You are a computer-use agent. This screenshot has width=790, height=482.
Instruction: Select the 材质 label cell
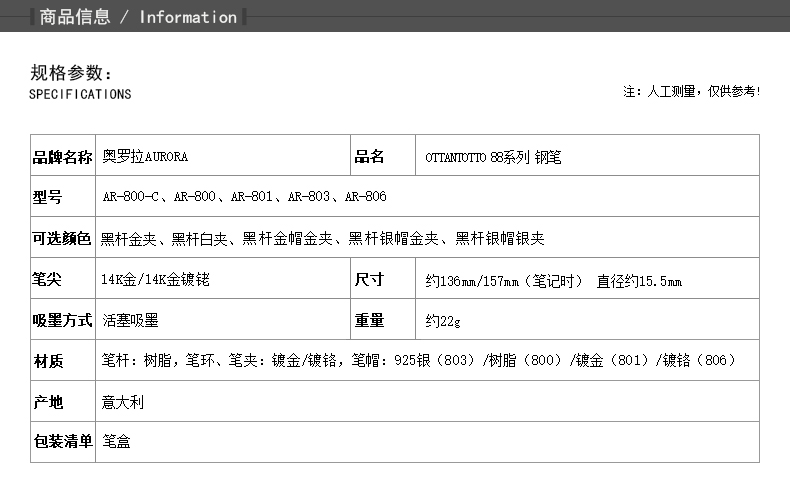(x=63, y=360)
